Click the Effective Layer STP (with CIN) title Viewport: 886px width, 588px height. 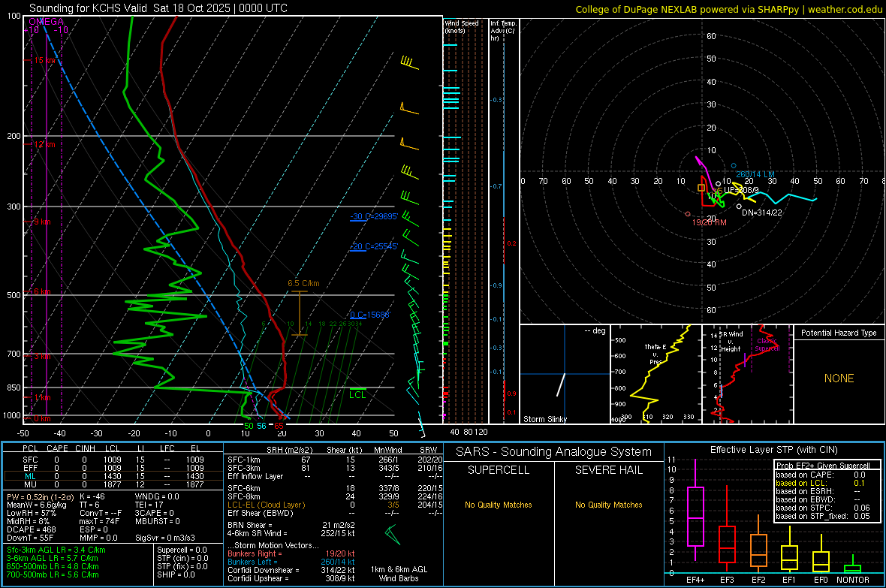point(773,450)
